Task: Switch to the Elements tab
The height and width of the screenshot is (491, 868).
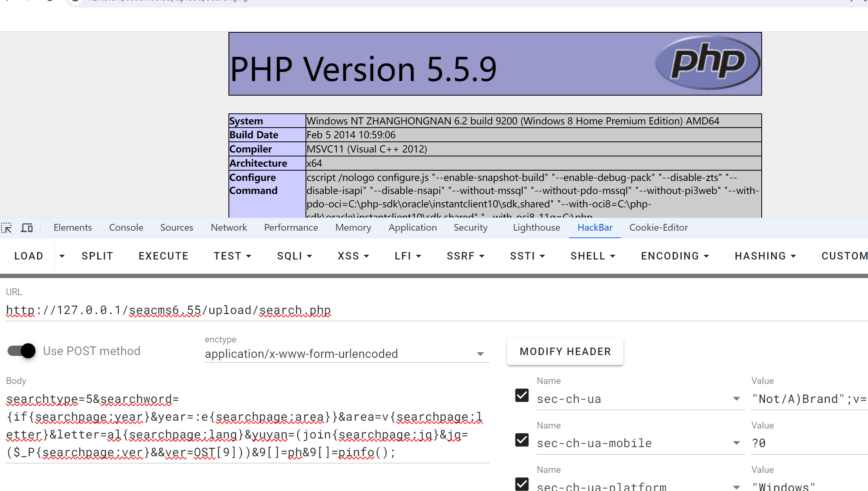Action: tap(73, 228)
